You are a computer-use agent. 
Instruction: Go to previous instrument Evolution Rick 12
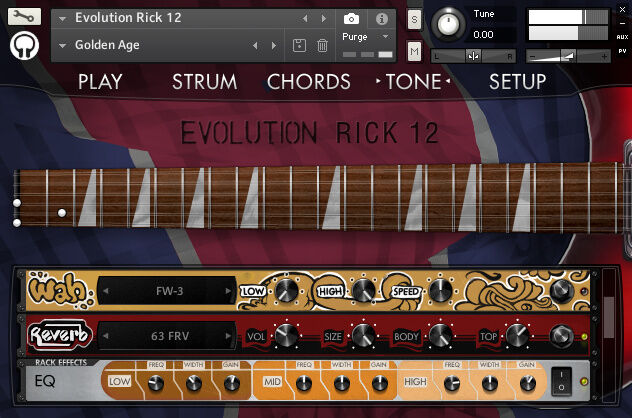[x=305, y=18]
